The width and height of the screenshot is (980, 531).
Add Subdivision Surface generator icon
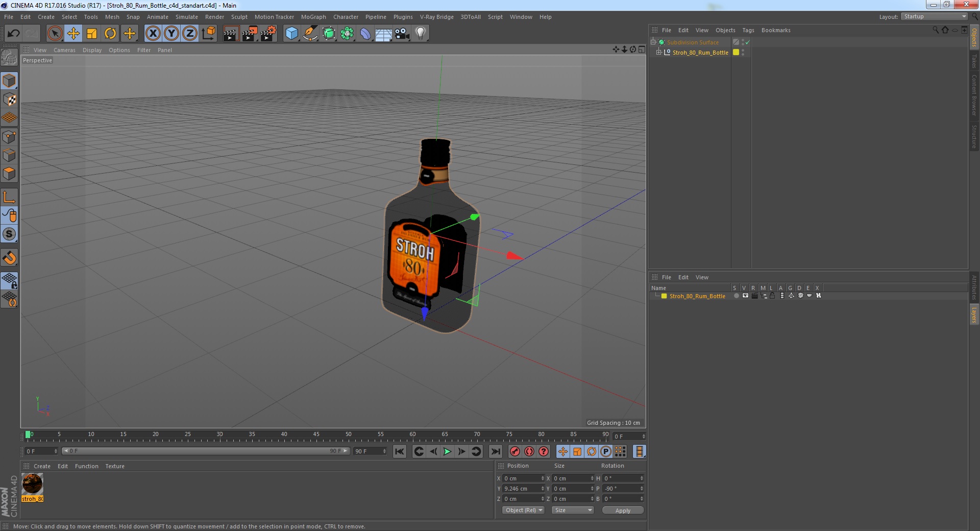(x=329, y=34)
